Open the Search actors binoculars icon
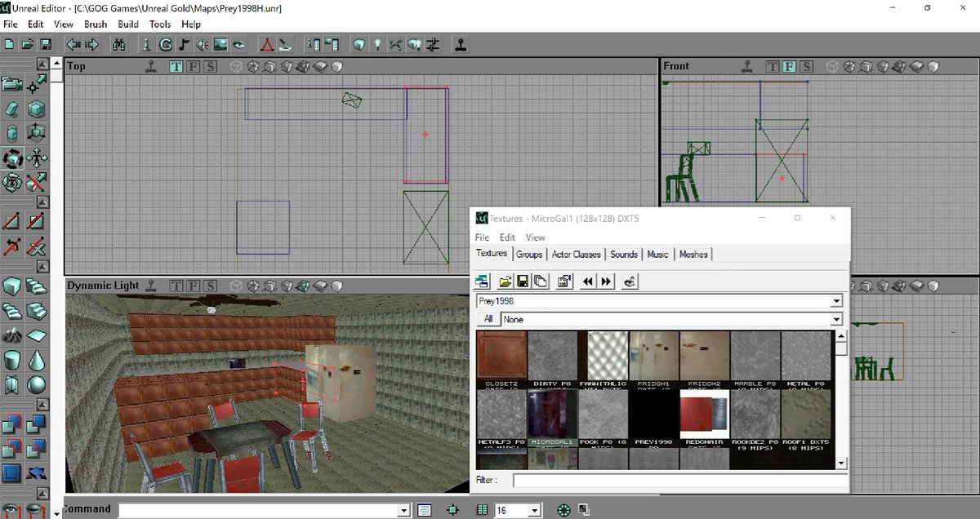Image resolution: width=980 pixels, height=519 pixels. pyautogui.click(x=119, y=44)
